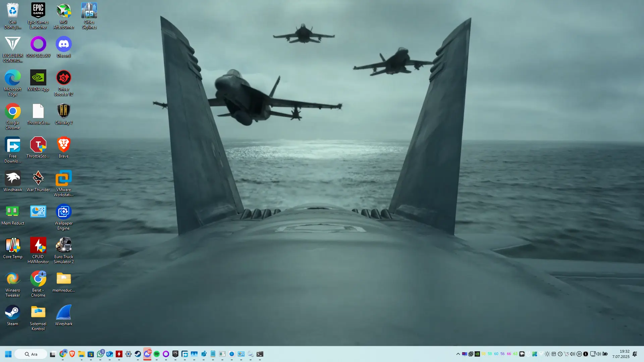
Task: Expand the hidden system tray icons chevron
Action: coord(458,354)
